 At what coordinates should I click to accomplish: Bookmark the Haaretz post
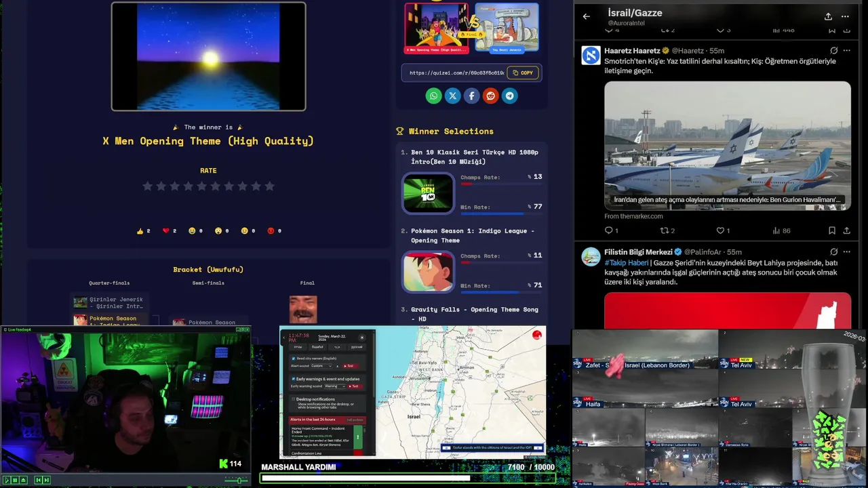pos(832,230)
